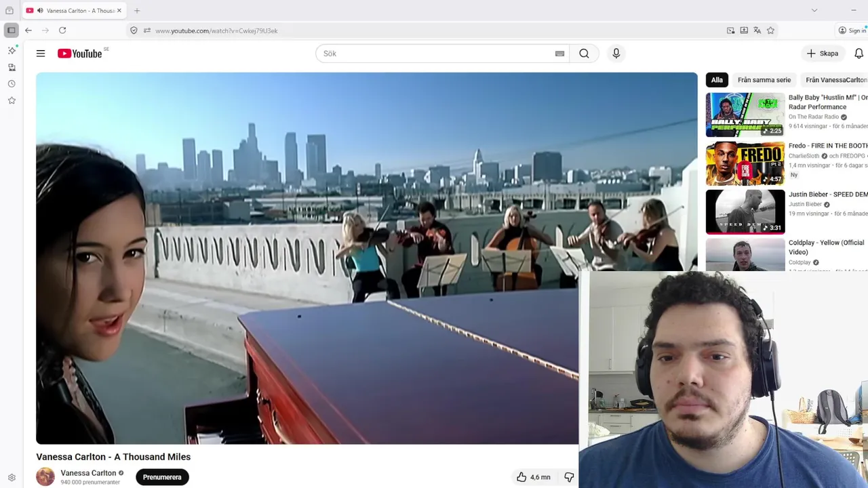Screen dimensions: 868x488
Task: Open Fredo - FIRE IN THE BOOTH title
Action: point(828,146)
